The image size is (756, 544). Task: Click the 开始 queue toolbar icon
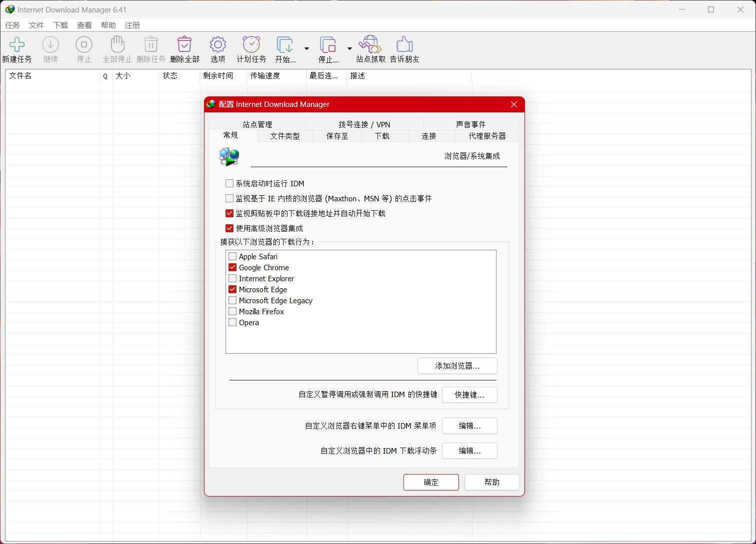pyautogui.click(x=285, y=45)
